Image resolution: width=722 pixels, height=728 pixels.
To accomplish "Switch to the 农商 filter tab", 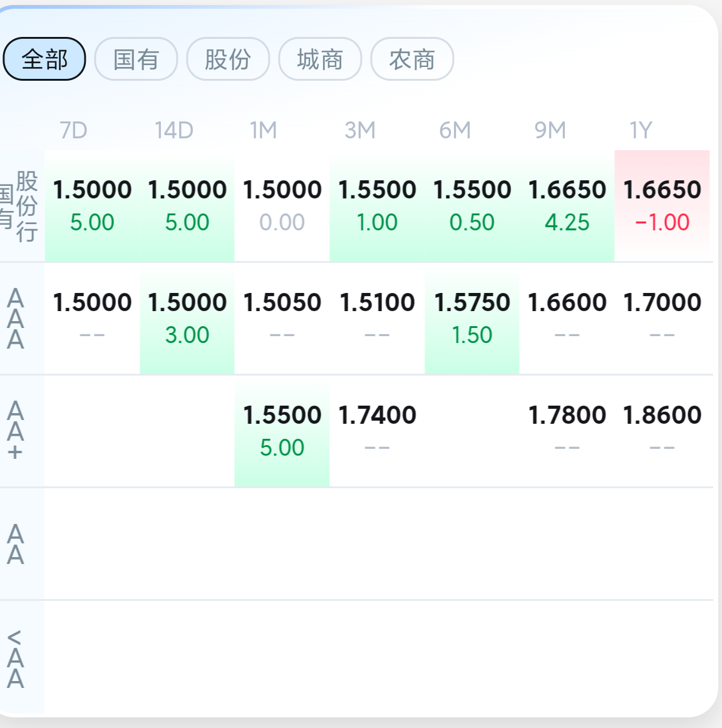I will (412, 59).
